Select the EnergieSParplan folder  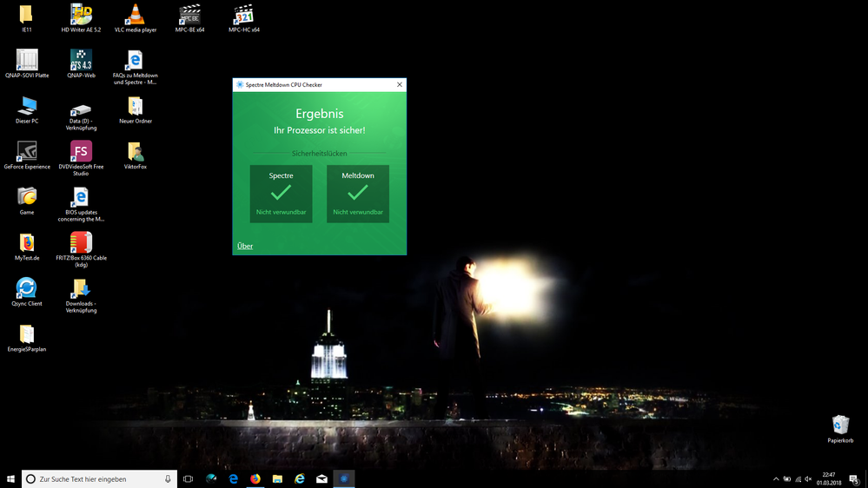[x=27, y=338]
